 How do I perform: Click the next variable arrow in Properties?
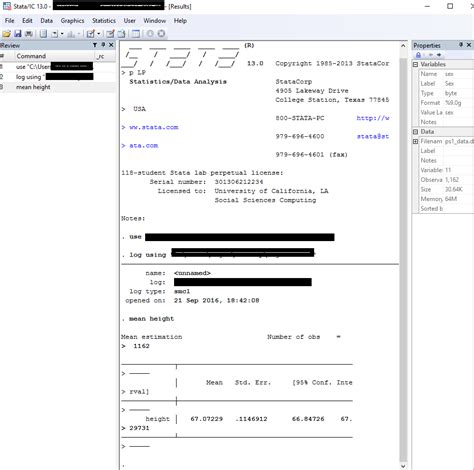(x=439, y=55)
